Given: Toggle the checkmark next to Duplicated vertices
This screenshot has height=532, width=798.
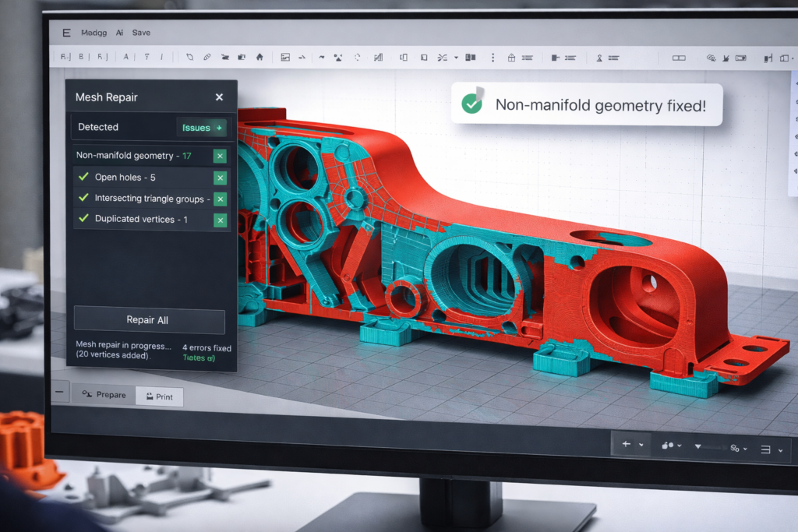Looking at the screenshot, I should pyautogui.click(x=83, y=219).
